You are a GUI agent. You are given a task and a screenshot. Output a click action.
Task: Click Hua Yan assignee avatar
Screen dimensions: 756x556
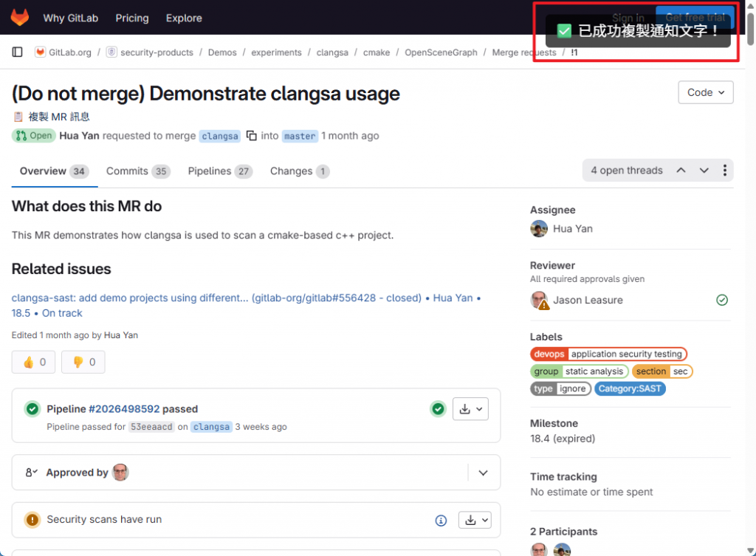coord(539,229)
